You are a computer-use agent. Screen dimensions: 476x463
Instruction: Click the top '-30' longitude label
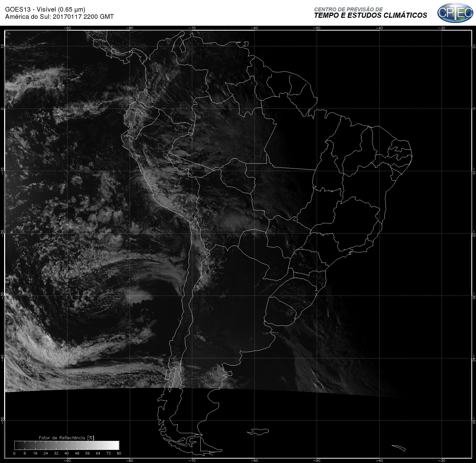tap(442, 28)
